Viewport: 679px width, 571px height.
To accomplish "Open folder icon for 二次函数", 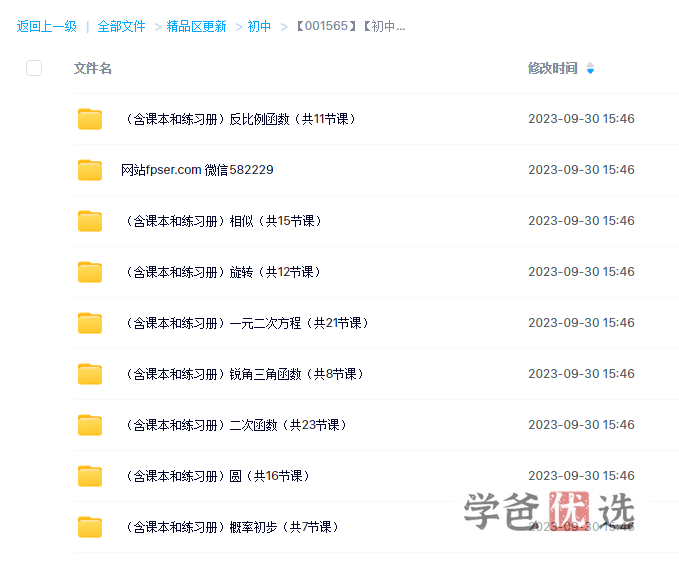I will 90,425.
